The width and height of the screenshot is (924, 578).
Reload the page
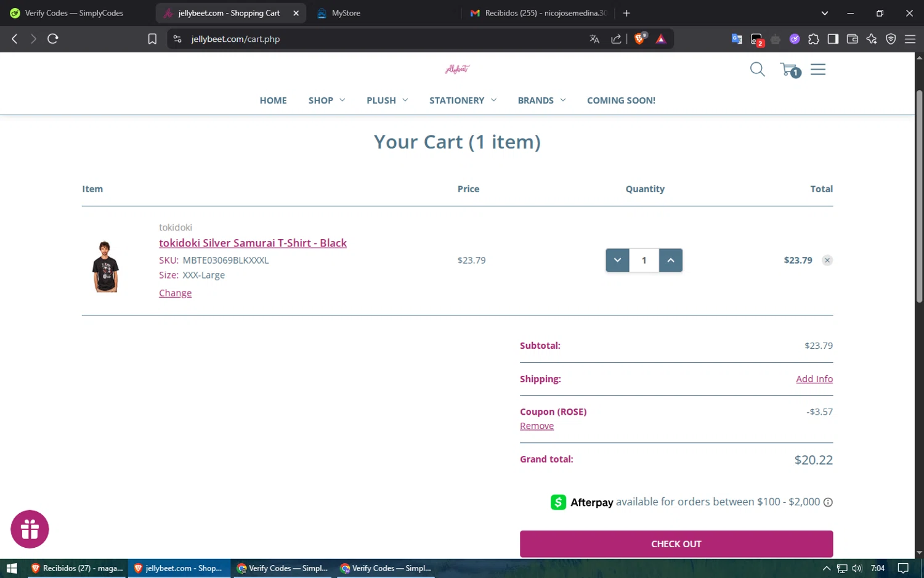pyautogui.click(x=53, y=39)
